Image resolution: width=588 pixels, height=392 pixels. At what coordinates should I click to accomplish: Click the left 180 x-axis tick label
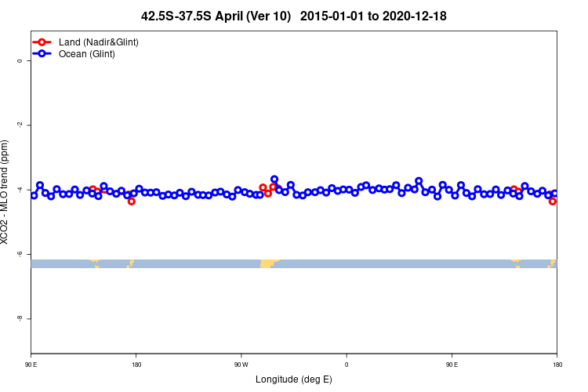(136, 365)
